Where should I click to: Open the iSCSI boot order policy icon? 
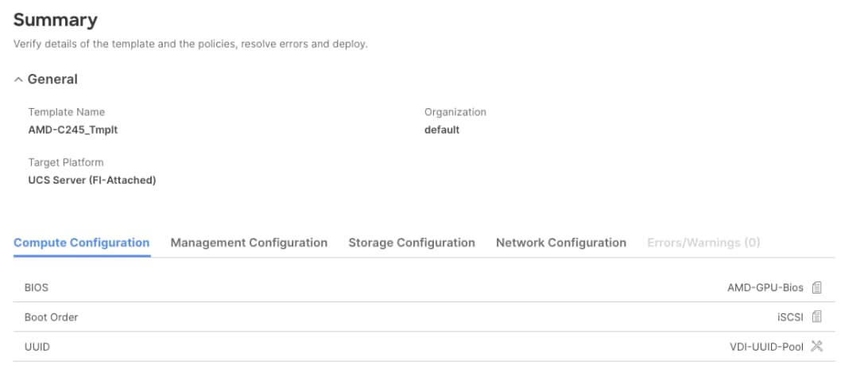pyautogui.click(x=816, y=317)
